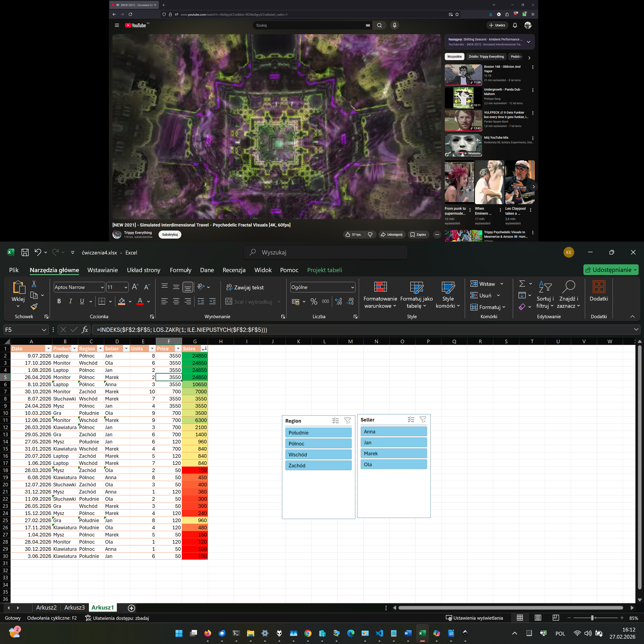Click the Format Painter brush icon
Screen dimensions: 644x644
34,307
